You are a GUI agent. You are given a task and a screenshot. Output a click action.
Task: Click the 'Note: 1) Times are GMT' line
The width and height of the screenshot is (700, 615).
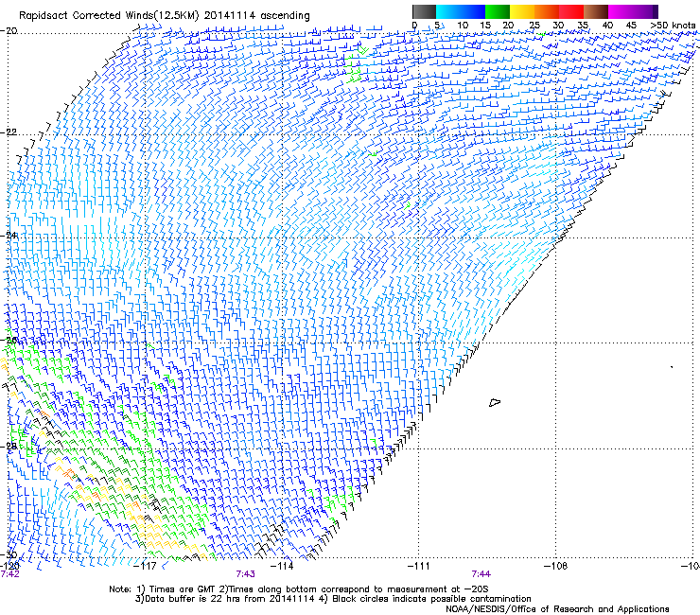tap(299, 589)
